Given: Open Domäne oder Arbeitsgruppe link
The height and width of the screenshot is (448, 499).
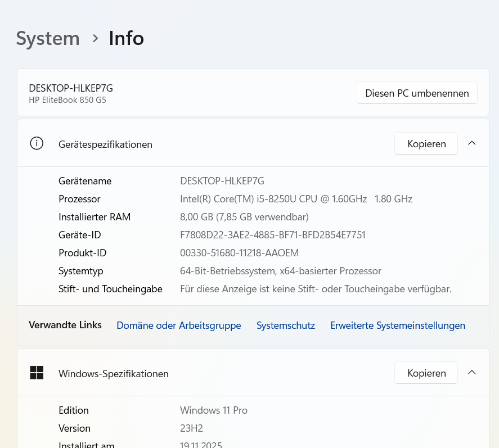Looking at the screenshot, I should tap(179, 325).
